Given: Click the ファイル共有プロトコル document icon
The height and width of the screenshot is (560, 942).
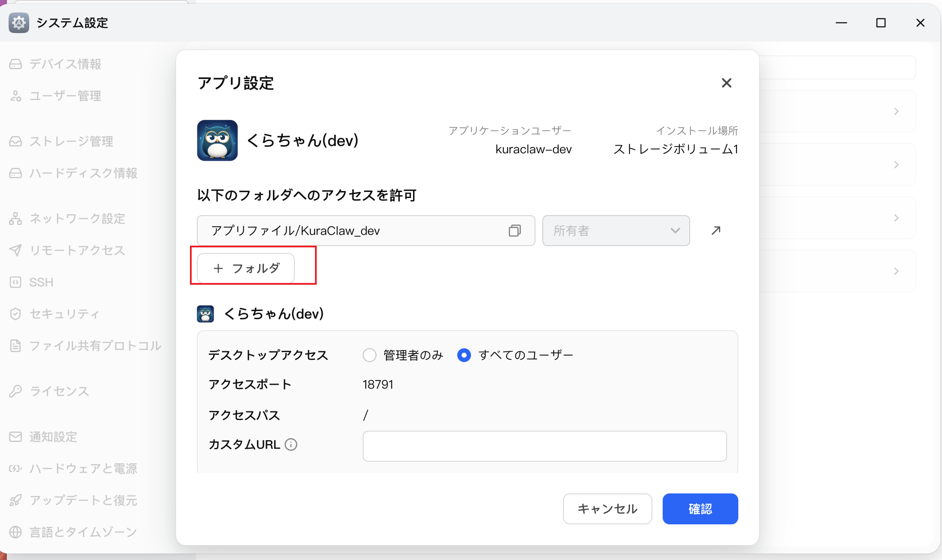Looking at the screenshot, I should click(x=15, y=346).
